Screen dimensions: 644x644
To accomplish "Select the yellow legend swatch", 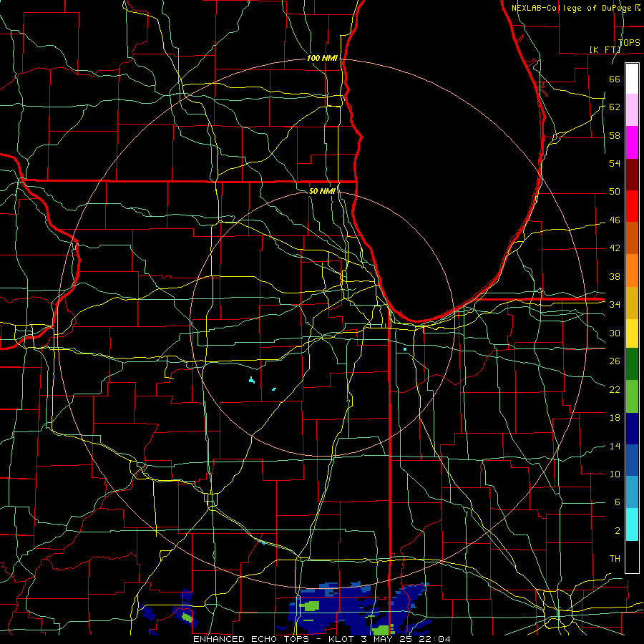I will (x=632, y=333).
